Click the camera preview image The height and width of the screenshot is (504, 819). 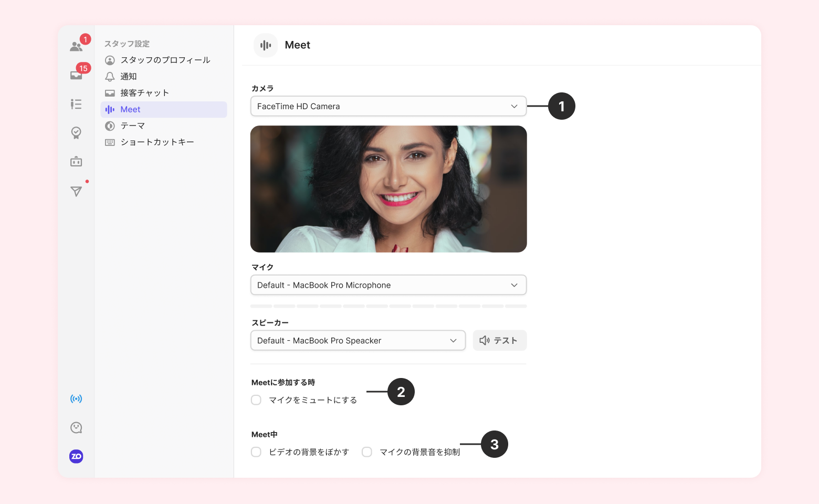(388, 189)
